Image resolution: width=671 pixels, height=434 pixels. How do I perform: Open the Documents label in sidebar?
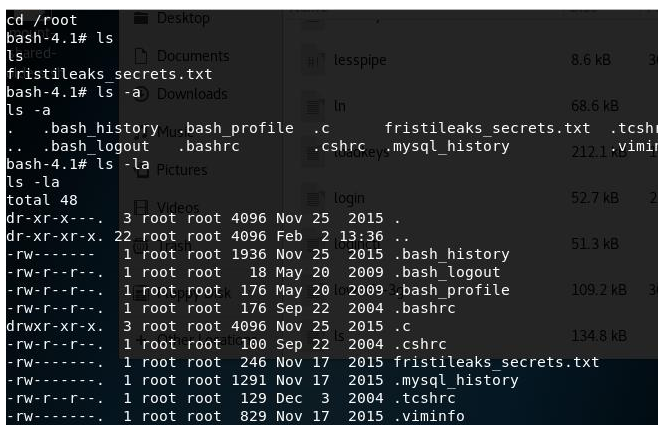[192, 56]
